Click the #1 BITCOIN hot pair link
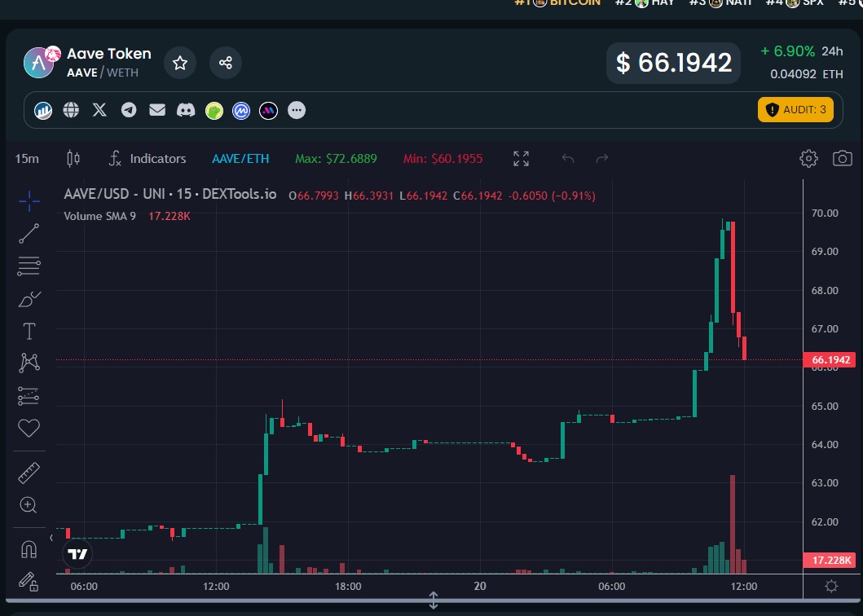 (557, 2)
